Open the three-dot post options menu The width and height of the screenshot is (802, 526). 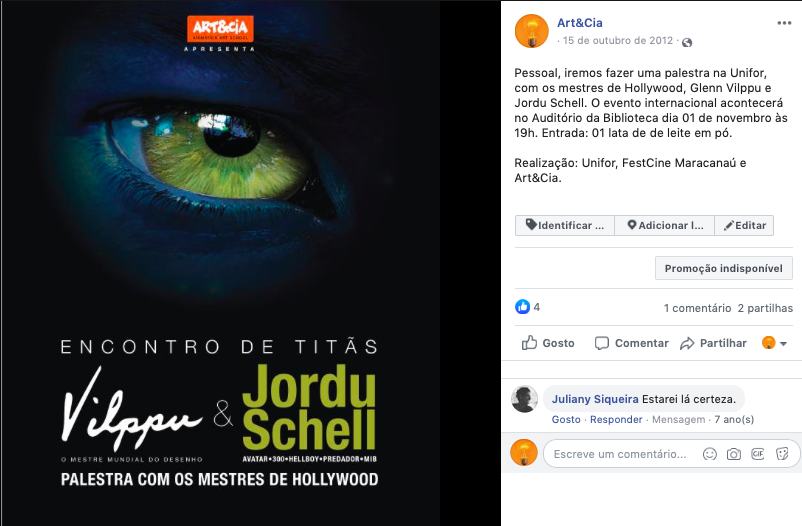(x=784, y=23)
